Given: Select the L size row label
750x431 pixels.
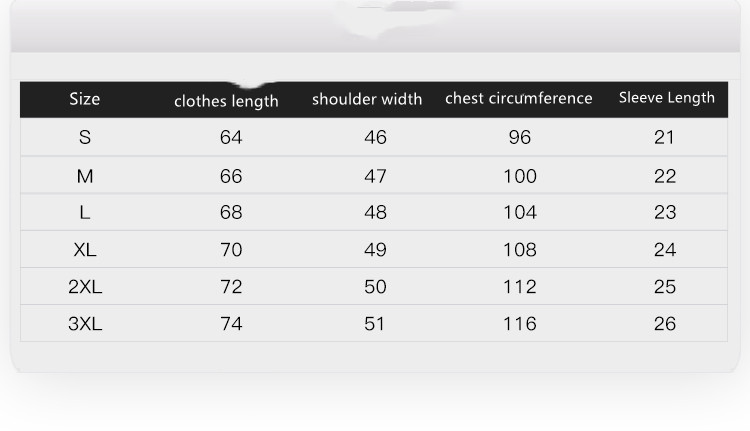Looking at the screenshot, I should pos(85,213).
